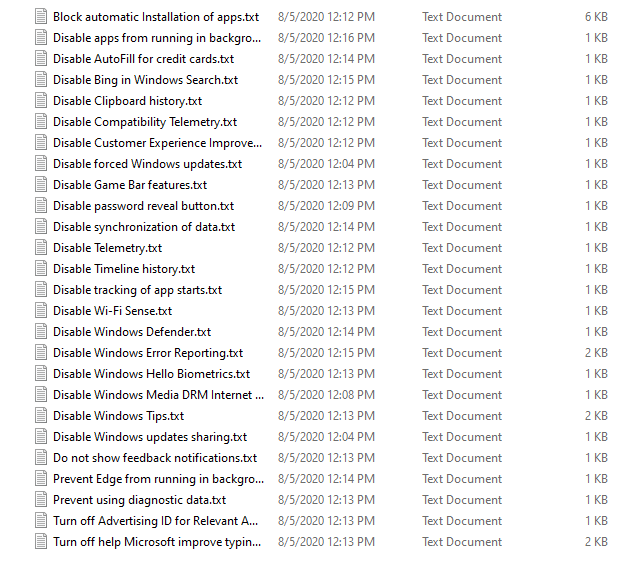Click the date of Disable forced Windows updates.txt
The width and height of the screenshot is (634, 573).
pos(326,165)
